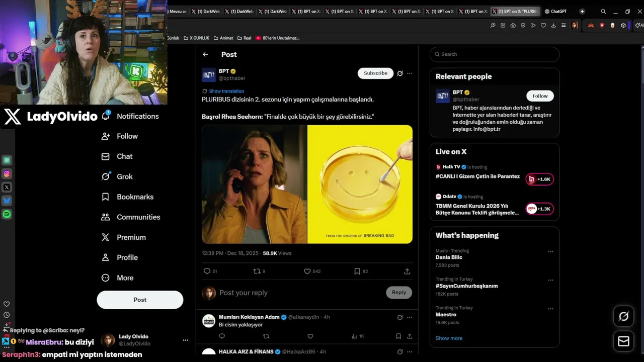Share Mumları Koklayan Adam comment
Viewport: 644px width, 362px height.
[410, 336]
